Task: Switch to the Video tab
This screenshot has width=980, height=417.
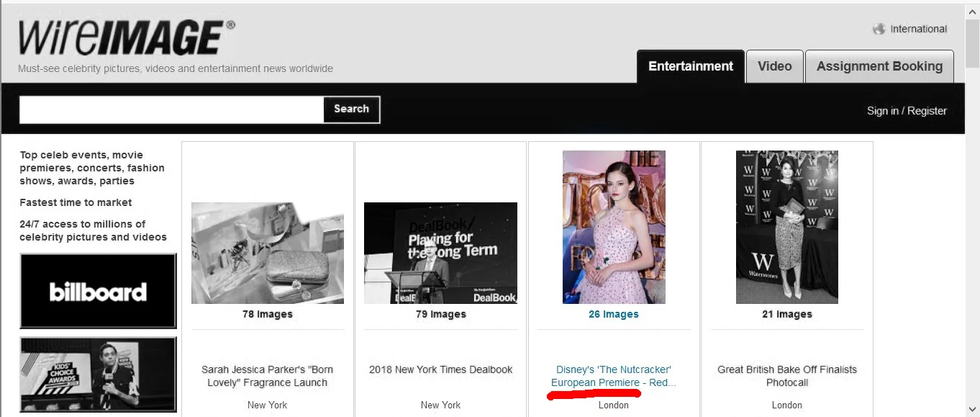Action: pos(774,66)
